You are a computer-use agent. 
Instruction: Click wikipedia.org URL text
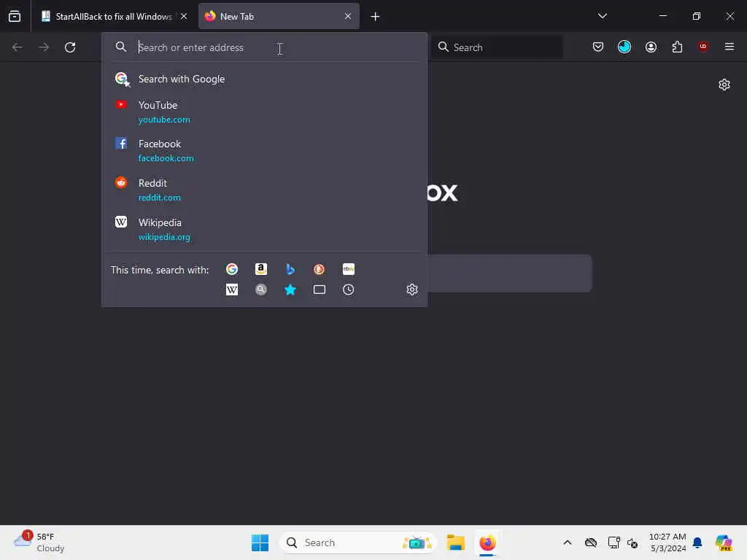click(x=164, y=237)
